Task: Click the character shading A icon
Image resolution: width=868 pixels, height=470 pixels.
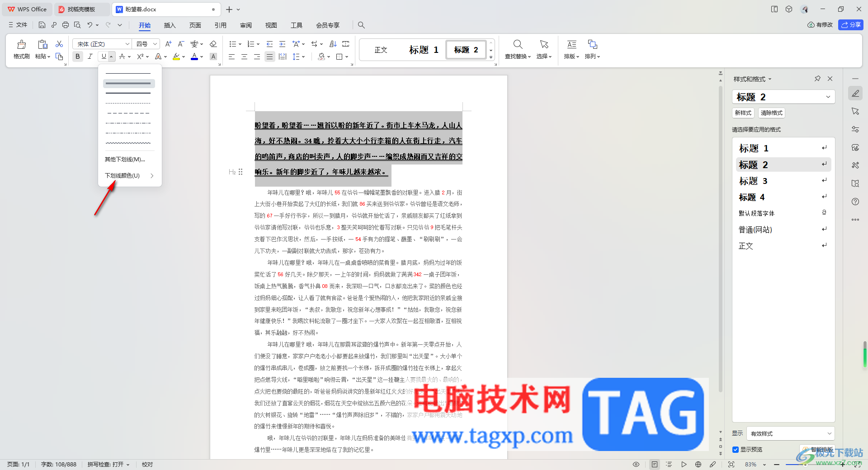Action: [213, 56]
